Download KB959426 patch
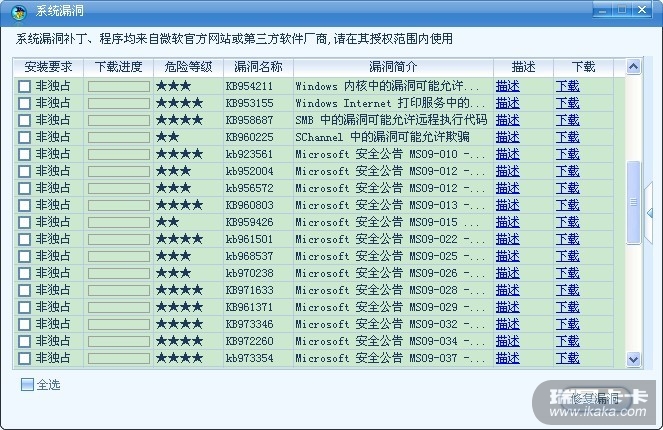 567,222
